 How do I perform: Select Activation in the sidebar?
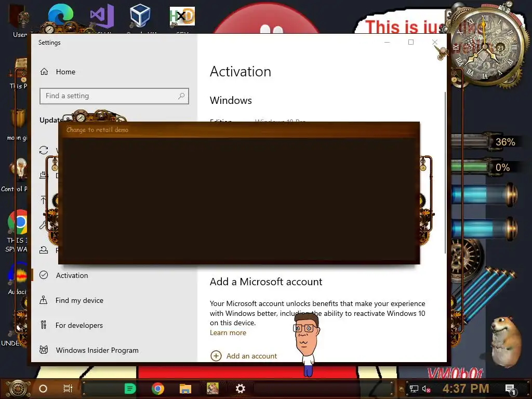click(x=72, y=275)
